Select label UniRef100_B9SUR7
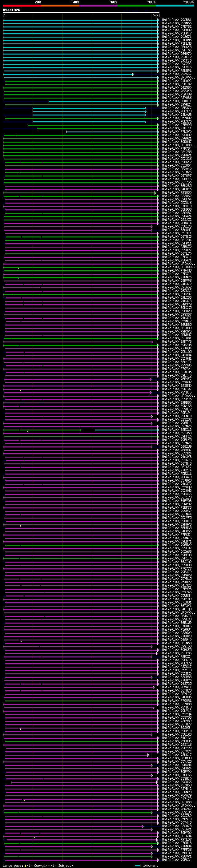This screenshot has width=197, height=868. click(176, 250)
